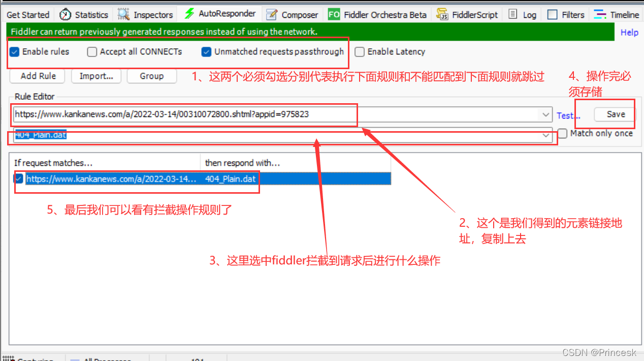Expand the response action dropdown arrow

coord(546,135)
